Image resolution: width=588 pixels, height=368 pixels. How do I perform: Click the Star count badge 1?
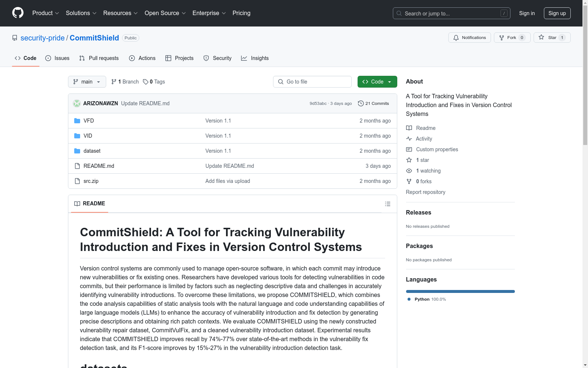pos(562,38)
